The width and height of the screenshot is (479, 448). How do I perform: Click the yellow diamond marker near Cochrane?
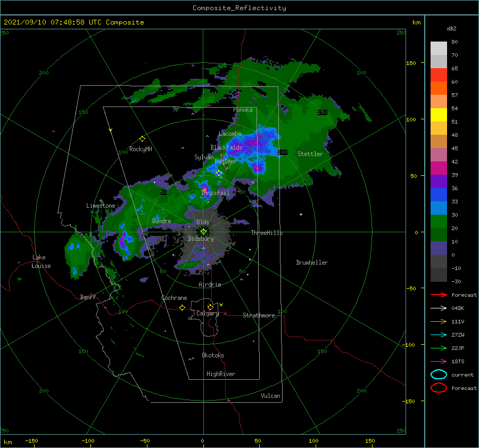click(x=183, y=307)
